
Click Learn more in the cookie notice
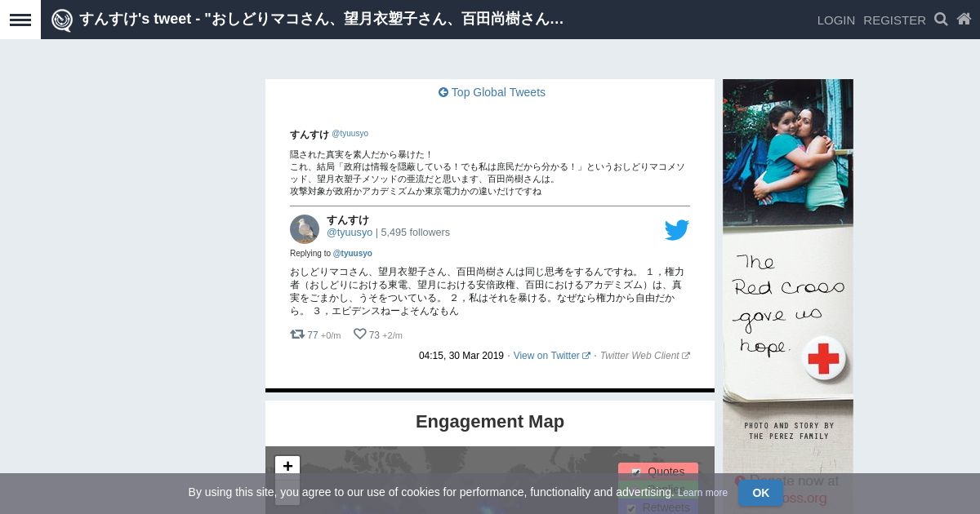[x=702, y=493]
